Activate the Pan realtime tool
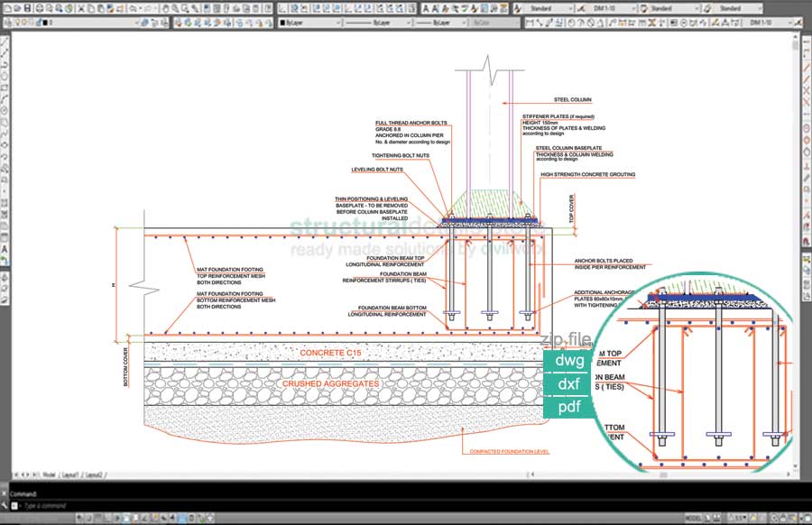812x525 pixels. (166, 8)
